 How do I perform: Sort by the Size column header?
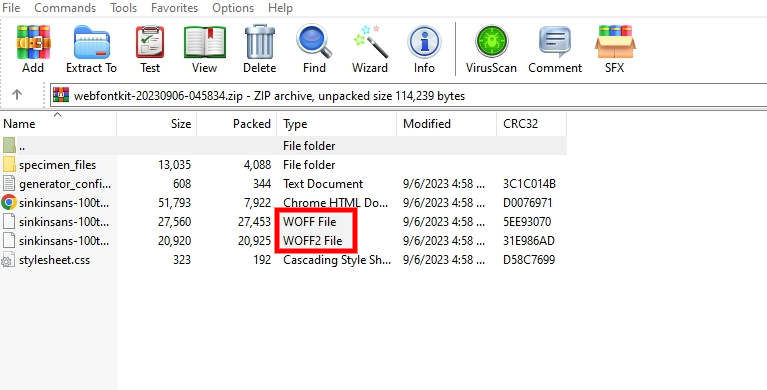click(x=157, y=124)
